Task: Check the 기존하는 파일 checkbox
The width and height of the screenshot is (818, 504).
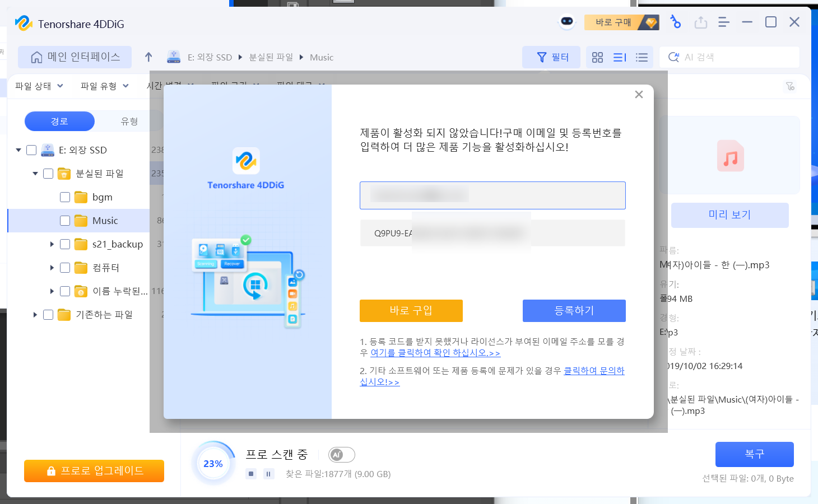Action: pos(48,315)
